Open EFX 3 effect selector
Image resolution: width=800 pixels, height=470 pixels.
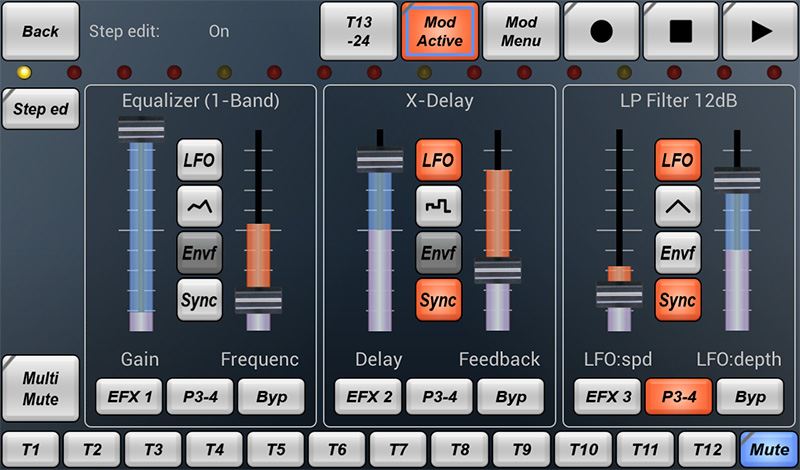point(606,397)
